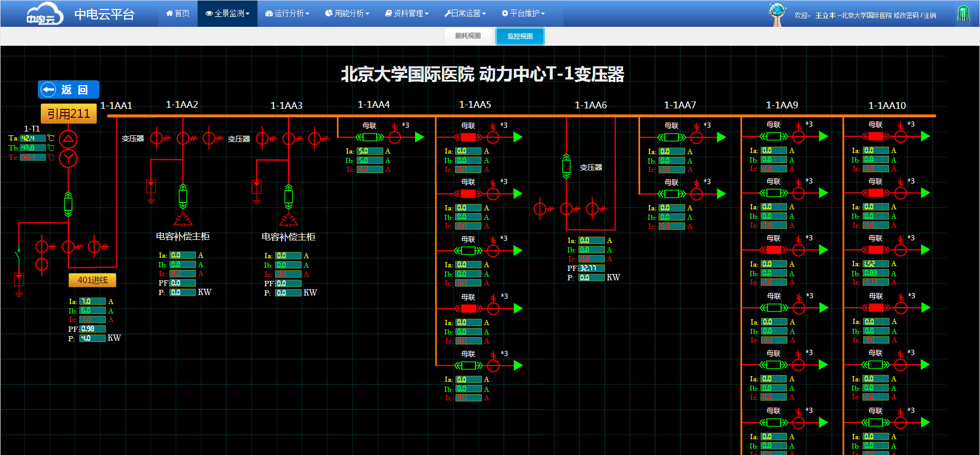Click the globe icon beside welcome text
Screen dimensions: 980x455
[x=777, y=13]
